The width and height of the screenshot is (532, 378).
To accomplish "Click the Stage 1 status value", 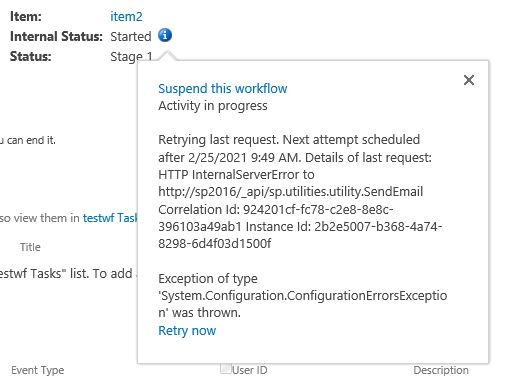I will (131, 56).
